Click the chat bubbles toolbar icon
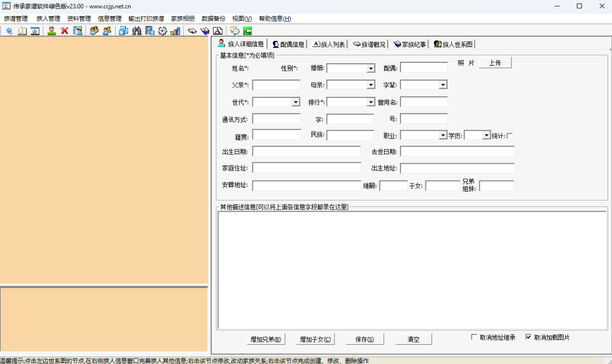Viewport: 612px width, 364px height. (235, 31)
